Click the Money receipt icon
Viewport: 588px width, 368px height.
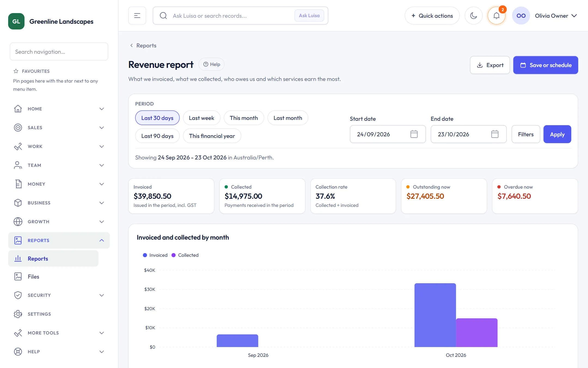(18, 184)
